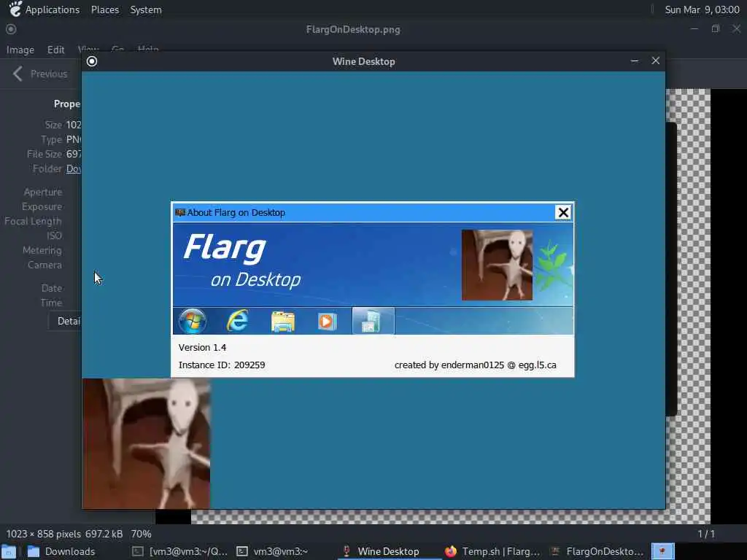Viewport: 747px width, 560px height.
Task: Click the 70% zoom level in status bar
Action: pyautogui.click(x=141, y=534)
